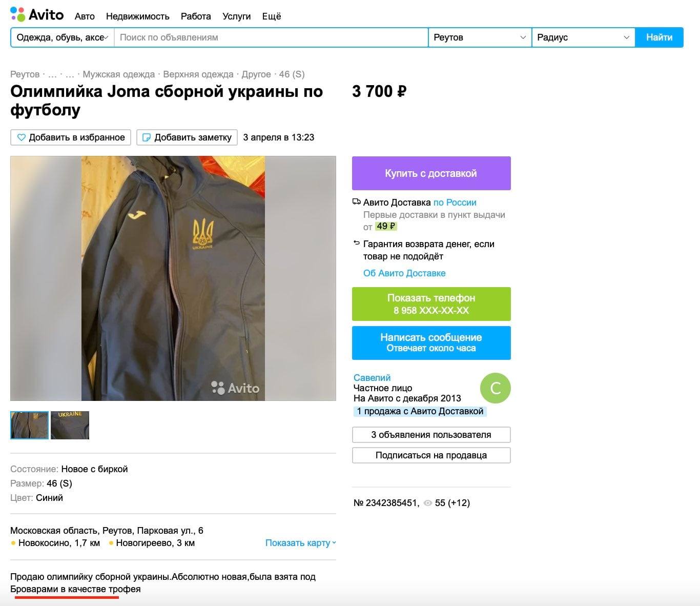Click Показать телефон green button

pyautogui.click(x=431, y=304)
